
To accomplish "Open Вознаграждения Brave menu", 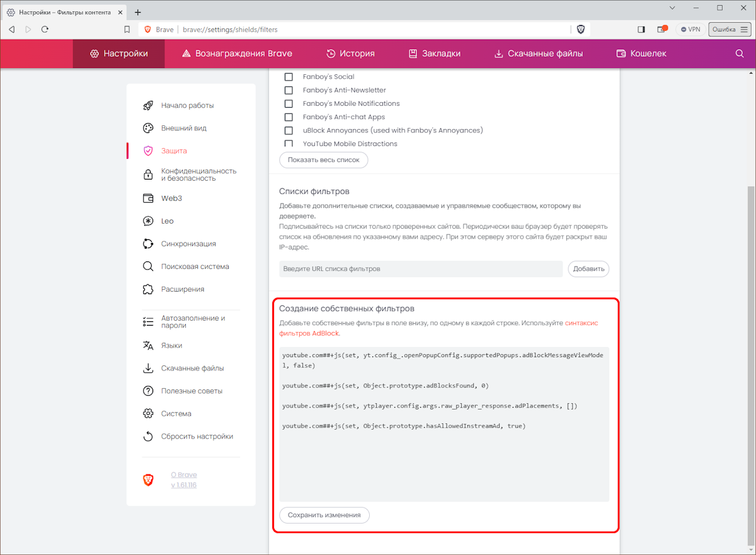I will (237, 54).
